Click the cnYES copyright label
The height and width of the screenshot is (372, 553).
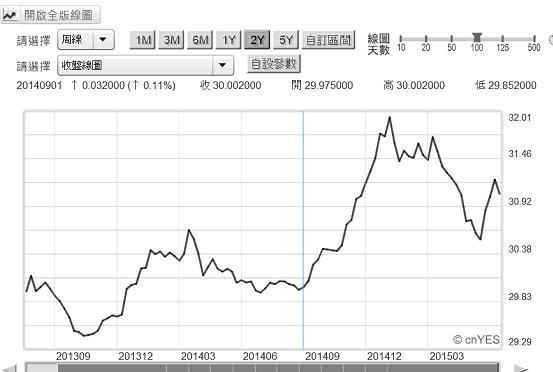[476, 340]
